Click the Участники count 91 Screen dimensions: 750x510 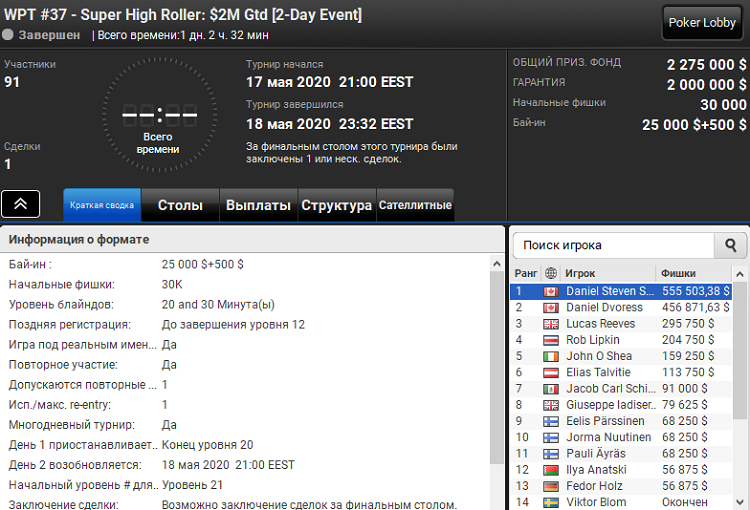click(x=12, y=82)
